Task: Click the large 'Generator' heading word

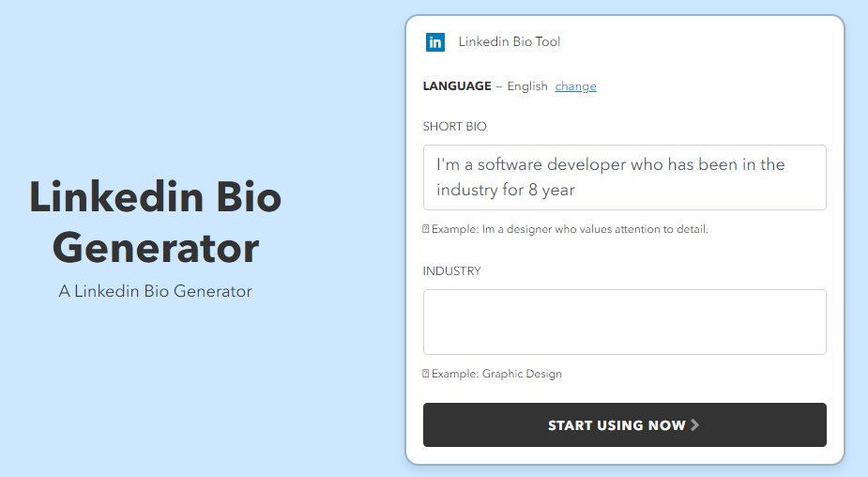Action: tap(156, 247)
